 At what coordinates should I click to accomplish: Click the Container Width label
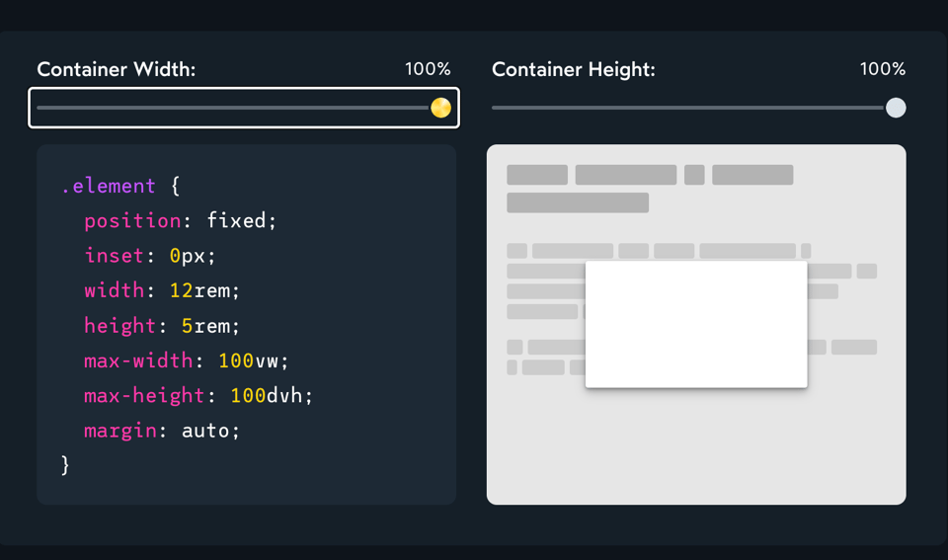click(x=117, y=69)
